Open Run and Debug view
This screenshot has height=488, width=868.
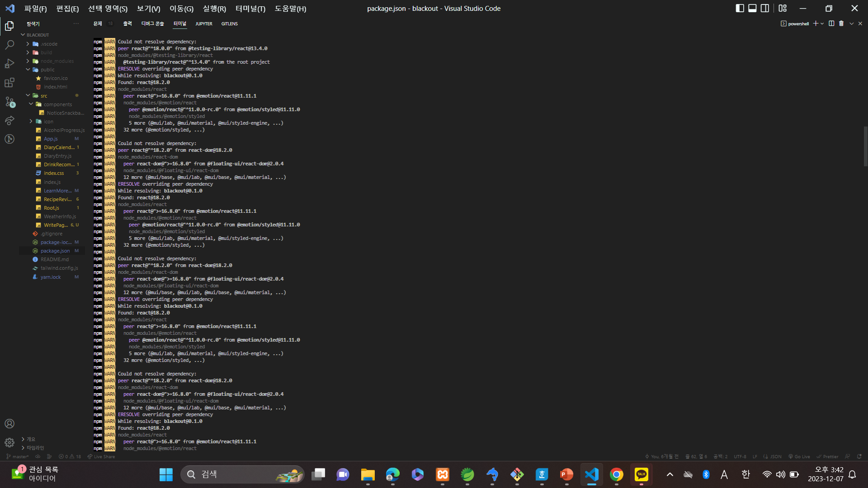[9, 64]
